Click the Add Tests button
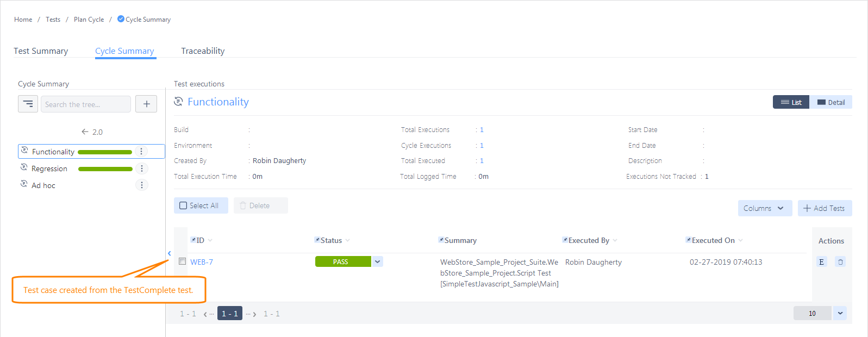 825,208
